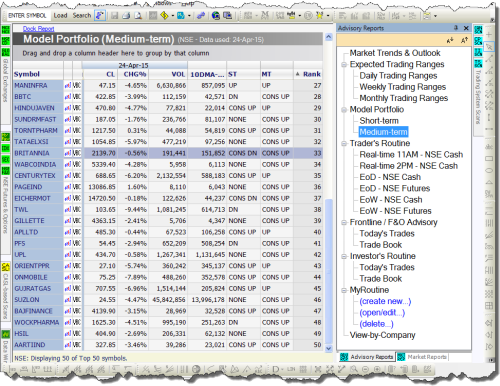
Task: Click the globe icon in bottom toolbar
Action: pyautogui.click(x=196, y=369)
